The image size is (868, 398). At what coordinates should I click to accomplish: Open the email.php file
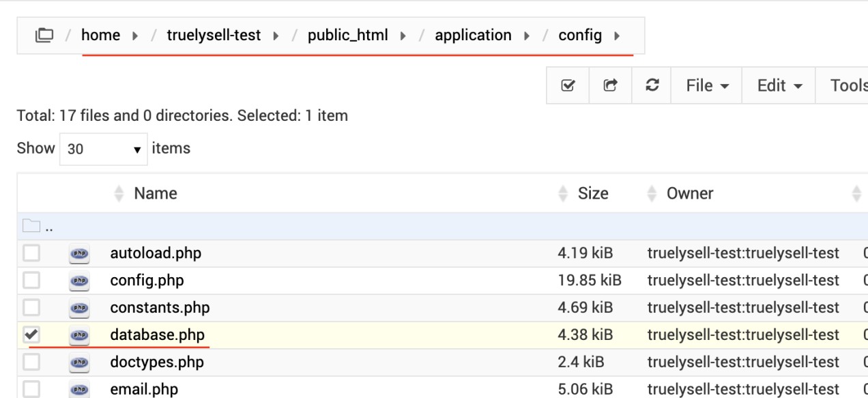[144, 389]
